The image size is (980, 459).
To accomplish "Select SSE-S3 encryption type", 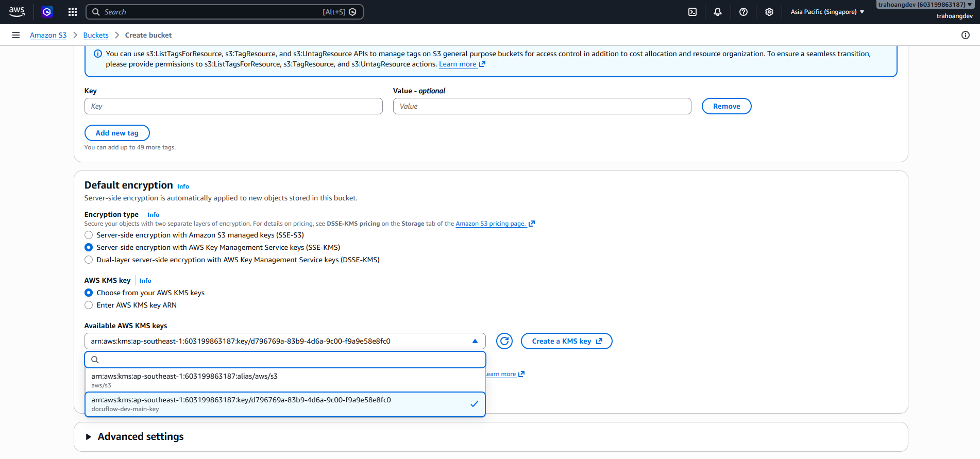I will [x=89, y=235].
